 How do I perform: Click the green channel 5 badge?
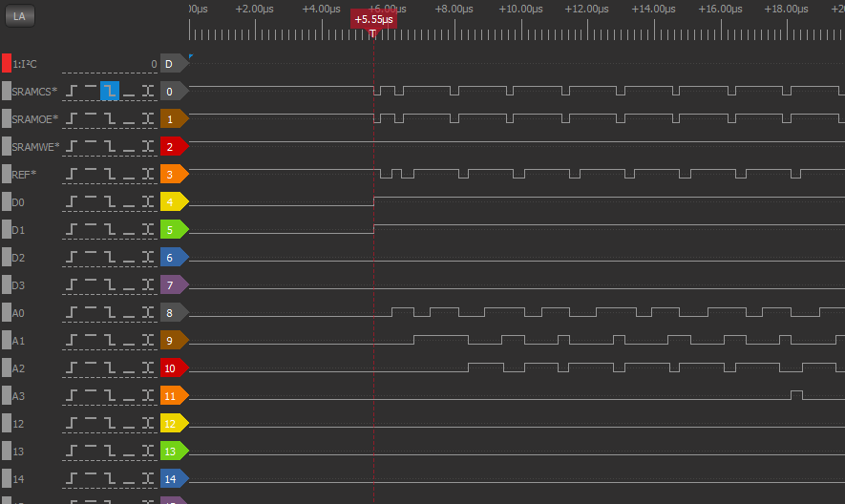(174, 230)
